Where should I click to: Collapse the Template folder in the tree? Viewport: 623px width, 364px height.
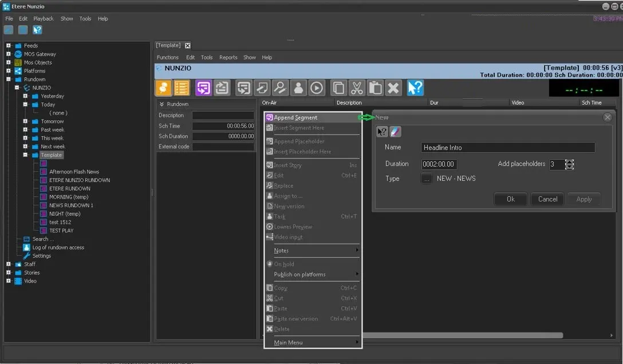[x=26, y=155]
